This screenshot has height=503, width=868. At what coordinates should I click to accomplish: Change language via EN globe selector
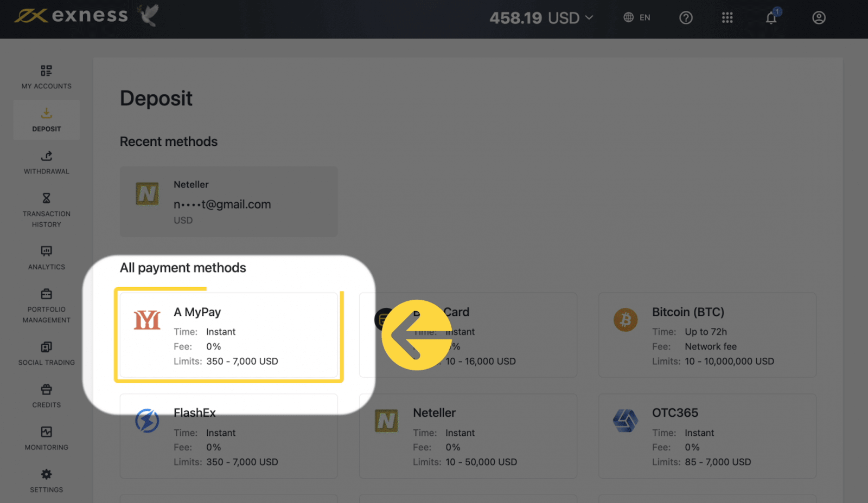tap(637, 17)
